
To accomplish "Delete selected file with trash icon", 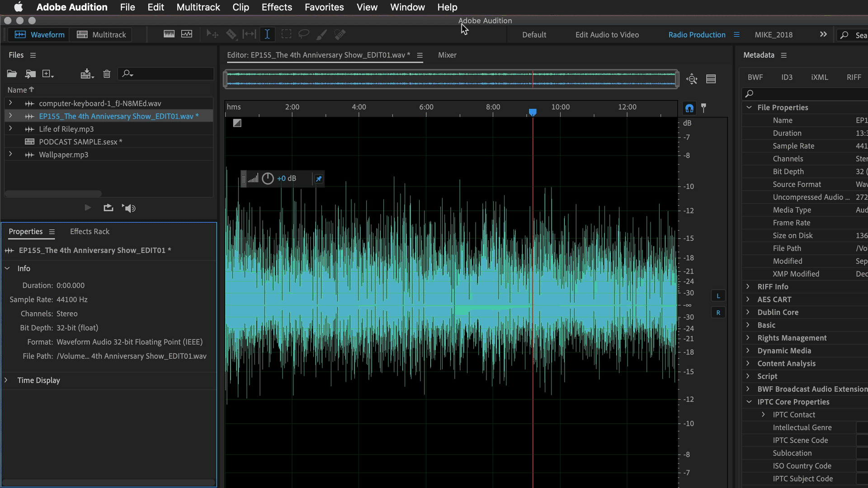I will tap(107, 74).
